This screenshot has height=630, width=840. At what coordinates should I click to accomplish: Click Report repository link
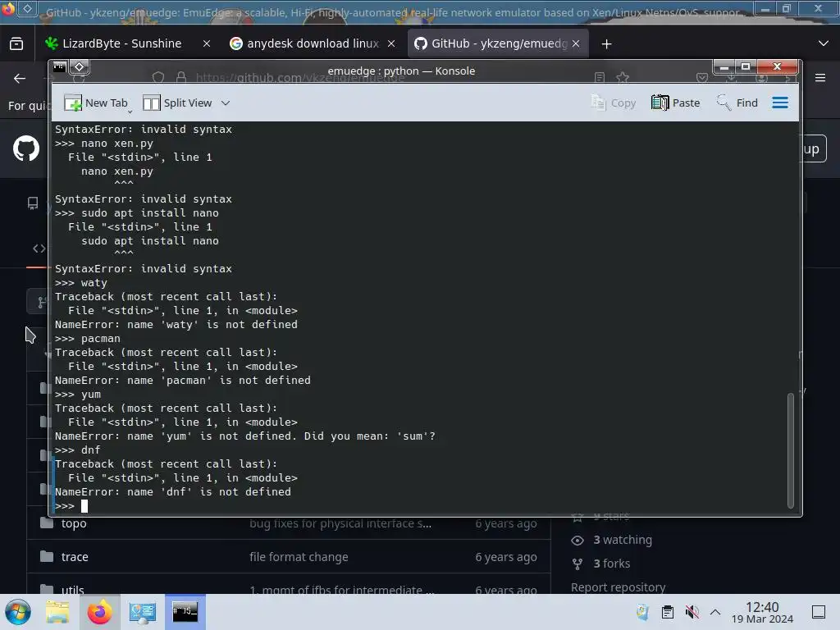coord(619,587)
